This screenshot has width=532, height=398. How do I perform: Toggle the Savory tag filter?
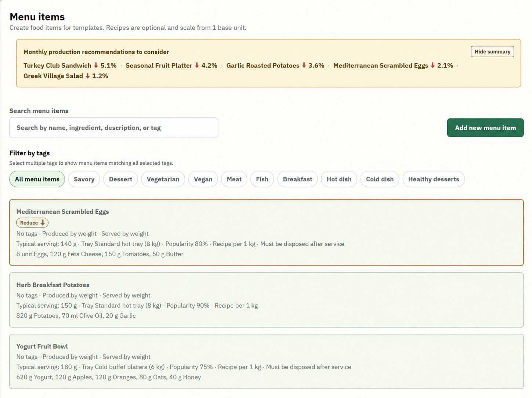point(84,179)
